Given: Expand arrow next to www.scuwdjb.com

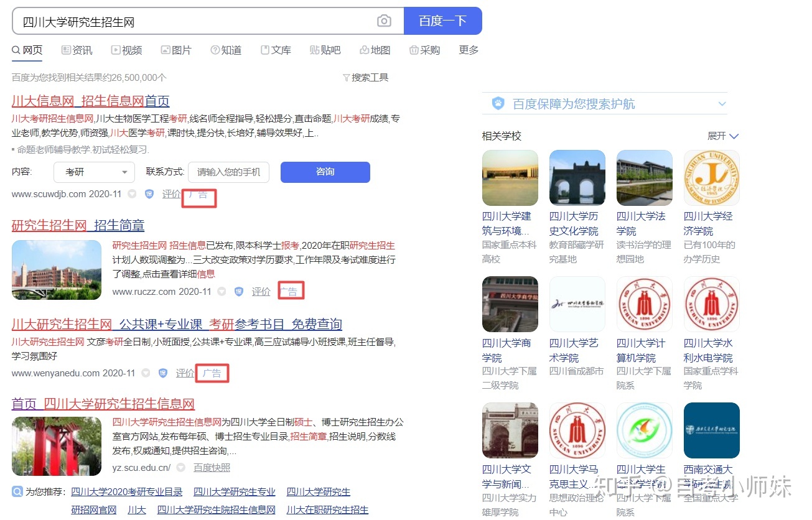Looking at the screenshot, I should (x=132, y=194).
